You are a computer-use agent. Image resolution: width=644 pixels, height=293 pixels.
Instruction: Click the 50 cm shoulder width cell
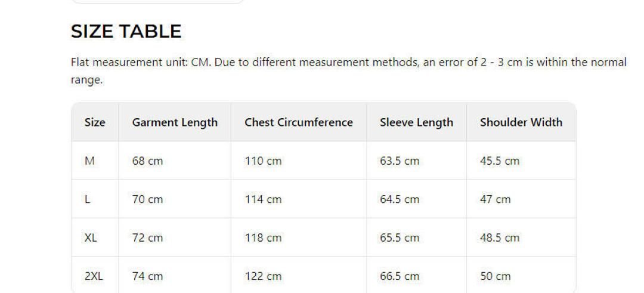(x=495, y=276)
